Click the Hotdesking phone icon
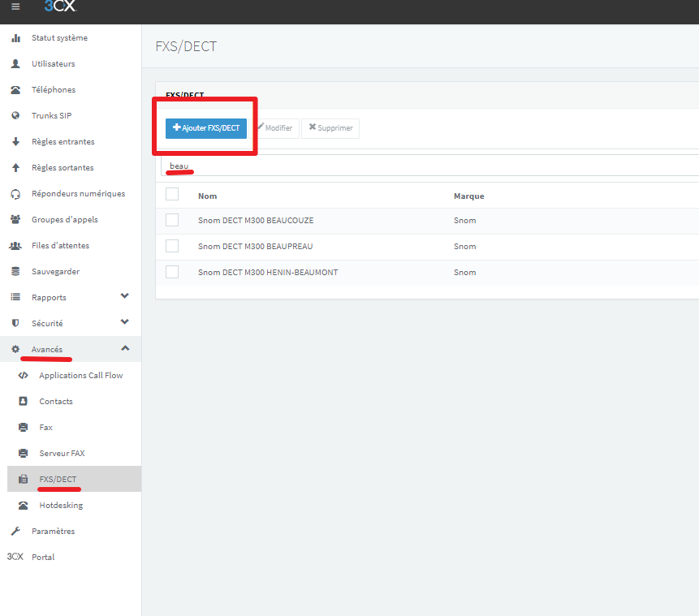Image resolution: width=699 pixels, height=616 pixels. tap(24, 506)
